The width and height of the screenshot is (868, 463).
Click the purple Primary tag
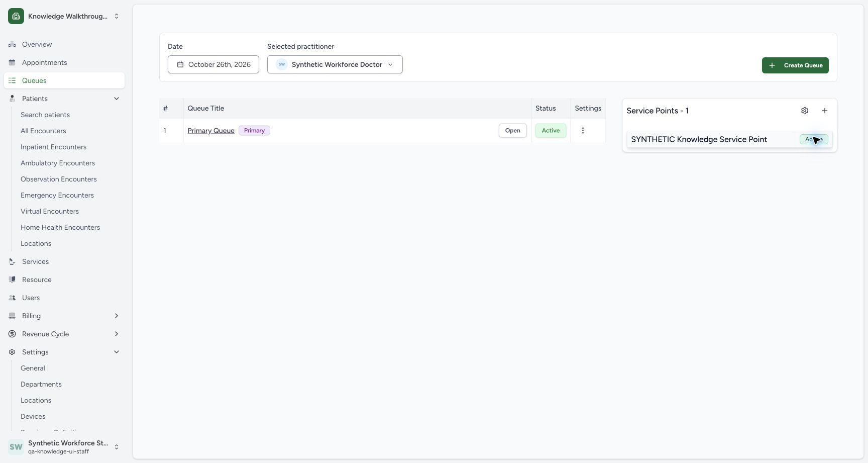[x=254, y=131]
